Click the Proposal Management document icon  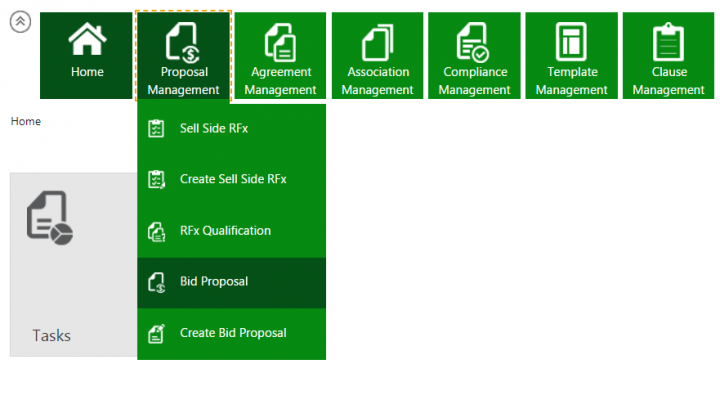[183, 43]
